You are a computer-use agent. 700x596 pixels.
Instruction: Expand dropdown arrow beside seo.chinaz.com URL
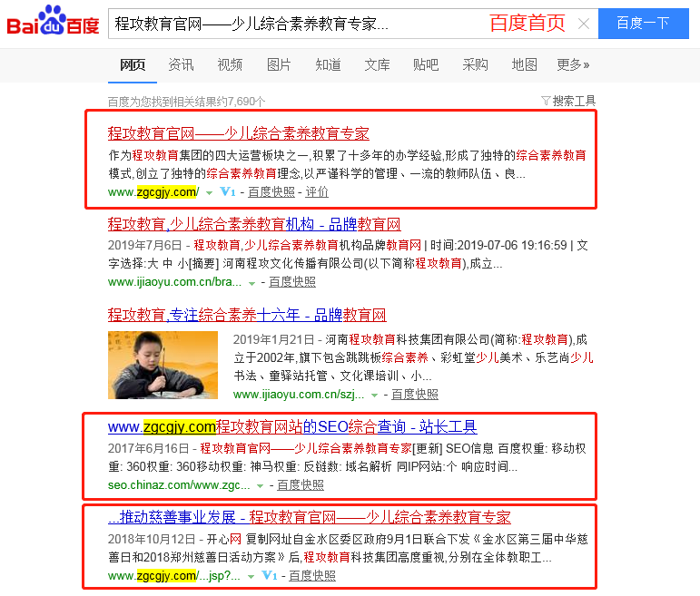click(260, 486)
